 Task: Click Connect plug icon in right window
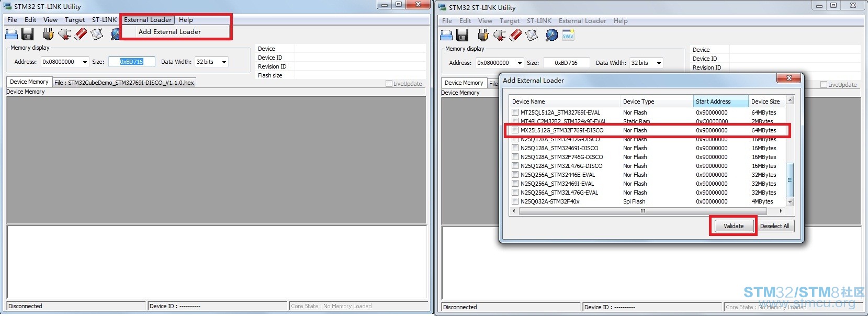click(483, 35)
